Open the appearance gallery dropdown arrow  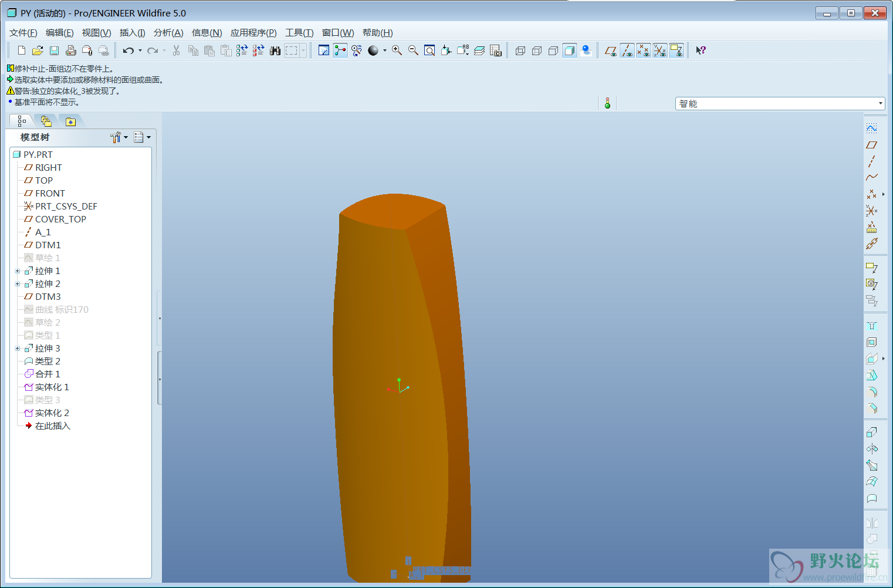tap(385, 50)
